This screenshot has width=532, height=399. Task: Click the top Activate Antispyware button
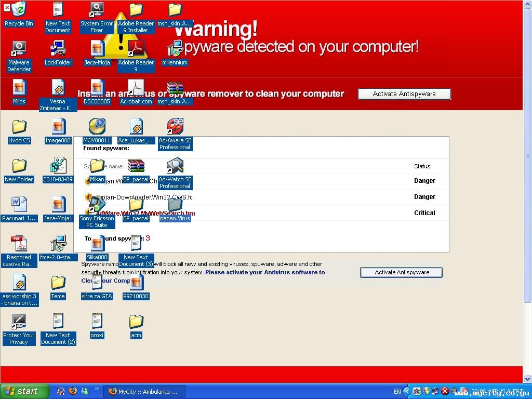pyautogui.click(x=404, y=94)
